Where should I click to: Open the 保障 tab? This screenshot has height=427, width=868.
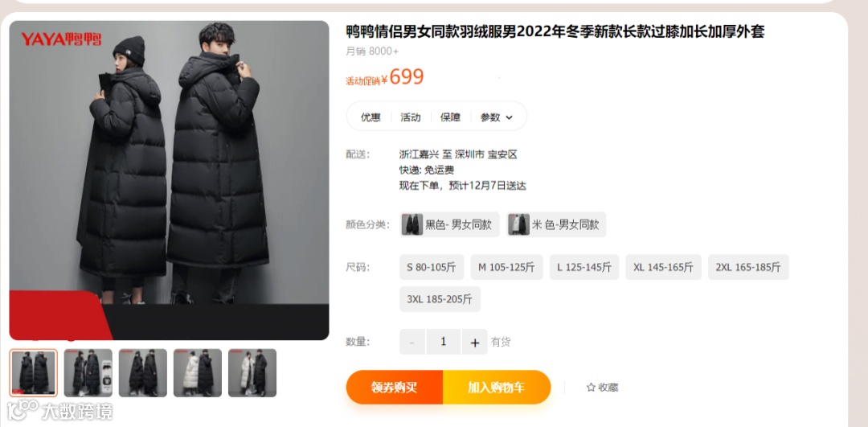click(x=451, y=117)
